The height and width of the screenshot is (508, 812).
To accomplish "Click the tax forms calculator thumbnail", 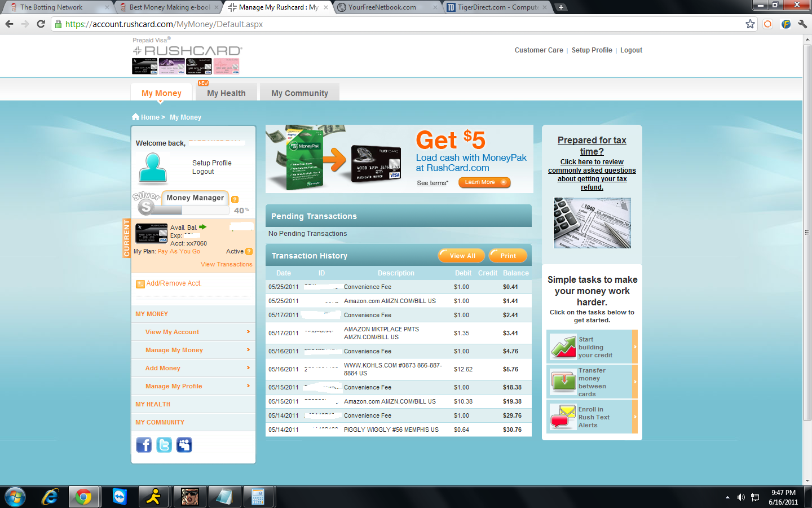I will [x=592, y=223].
